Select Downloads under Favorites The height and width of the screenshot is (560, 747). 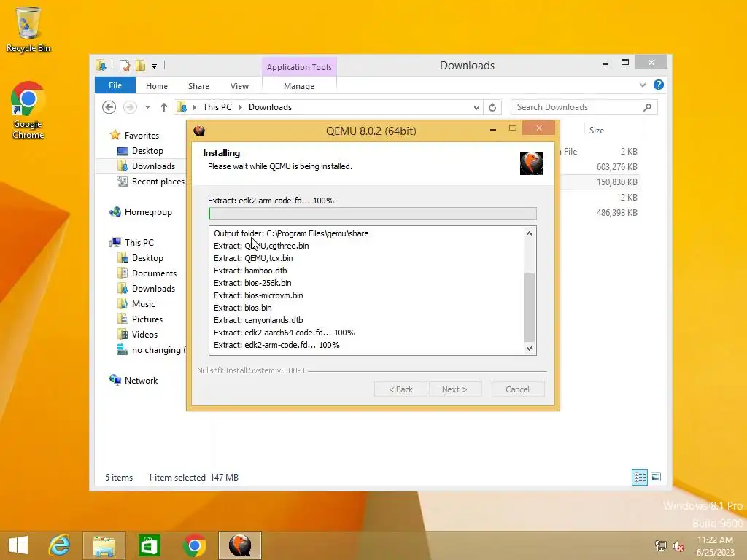(x=146, y=166)
